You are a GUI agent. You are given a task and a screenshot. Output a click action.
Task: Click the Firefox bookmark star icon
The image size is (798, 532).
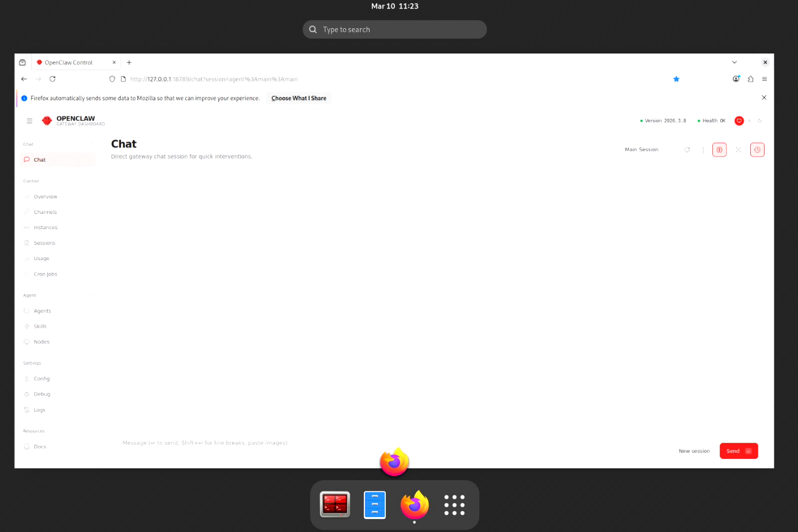(676, 79)
